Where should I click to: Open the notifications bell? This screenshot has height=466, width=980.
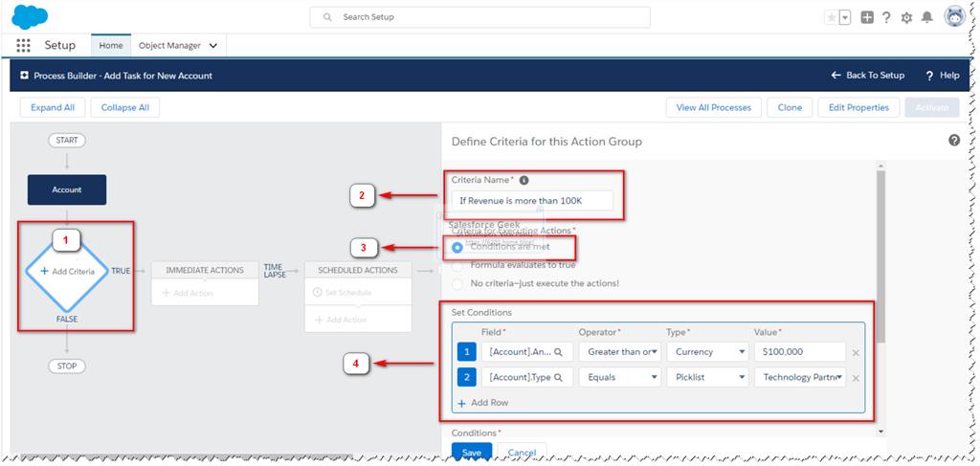(927, 17)
